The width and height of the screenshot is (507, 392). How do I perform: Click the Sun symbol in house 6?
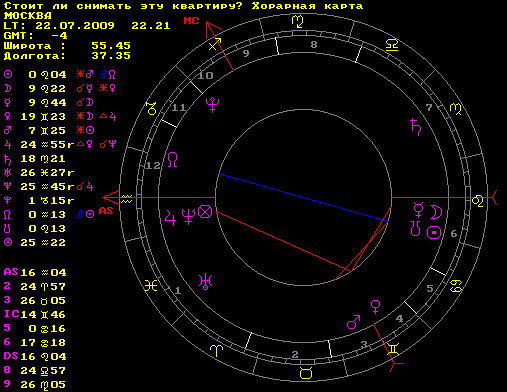point(434,232)
